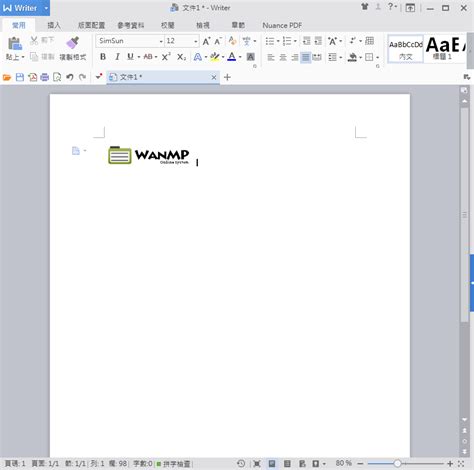
Task: Click the numbered list icon
Action: point(287,41)
